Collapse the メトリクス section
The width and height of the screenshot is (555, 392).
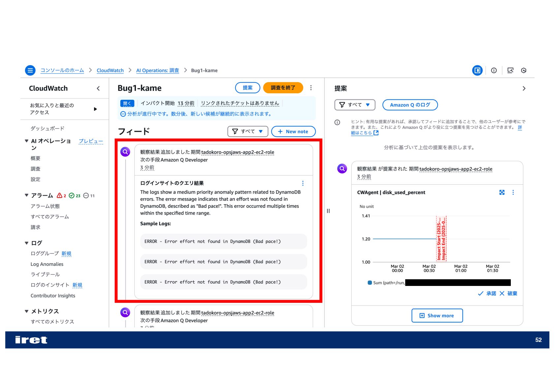(x=26, y=311)
